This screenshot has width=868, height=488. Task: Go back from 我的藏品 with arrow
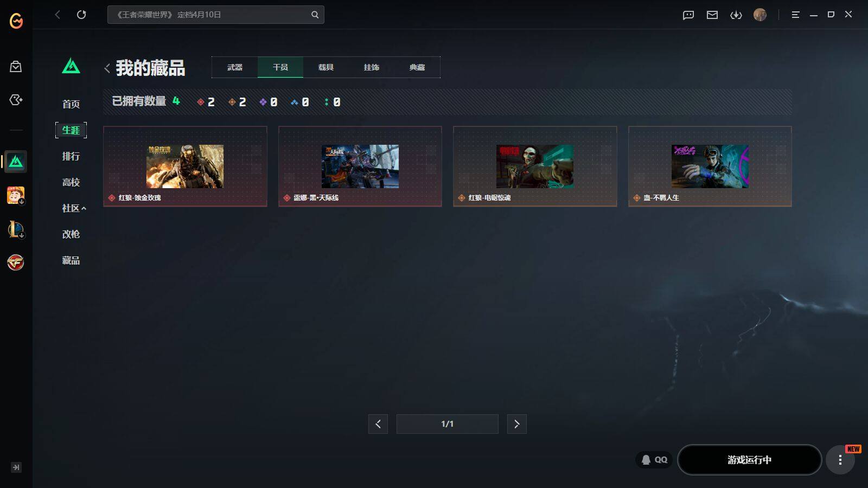coord(107,68)
